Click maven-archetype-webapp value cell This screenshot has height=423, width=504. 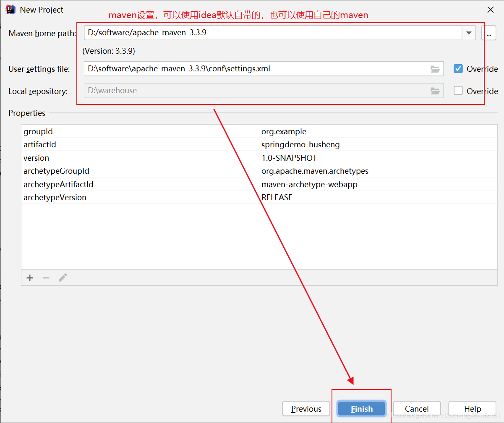[x=379, y=184]
